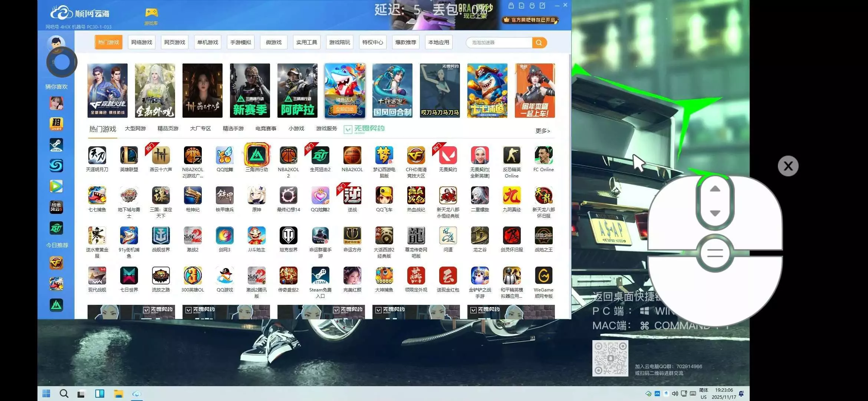Open Windows Start menu on taskbar
This screenshot has width=868, height=401.
coord(46,394)
